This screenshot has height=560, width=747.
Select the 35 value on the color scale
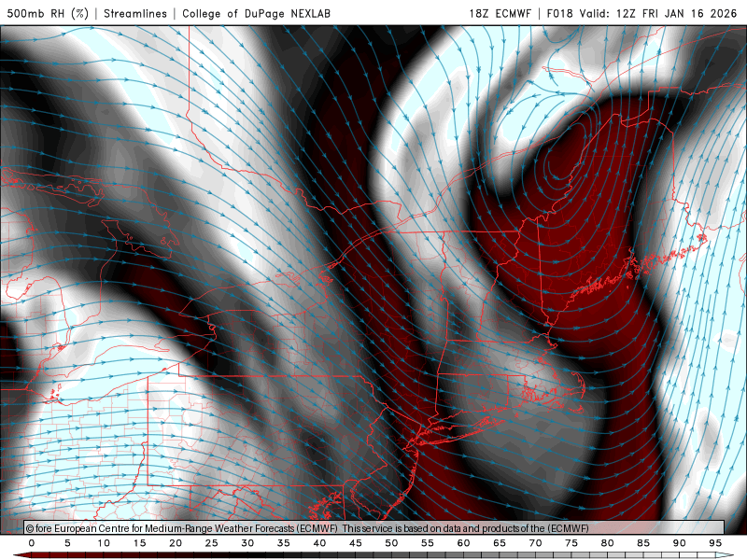284,543
